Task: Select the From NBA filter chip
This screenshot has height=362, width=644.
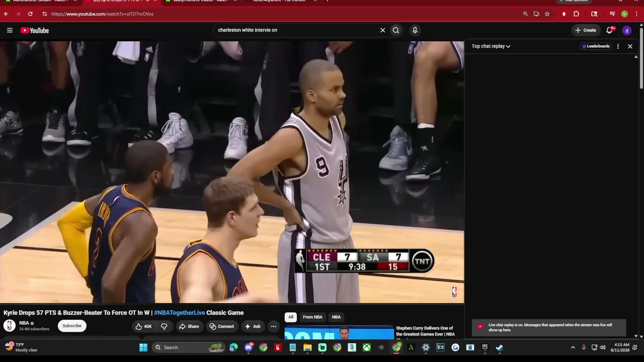Action: click(312, 317)
